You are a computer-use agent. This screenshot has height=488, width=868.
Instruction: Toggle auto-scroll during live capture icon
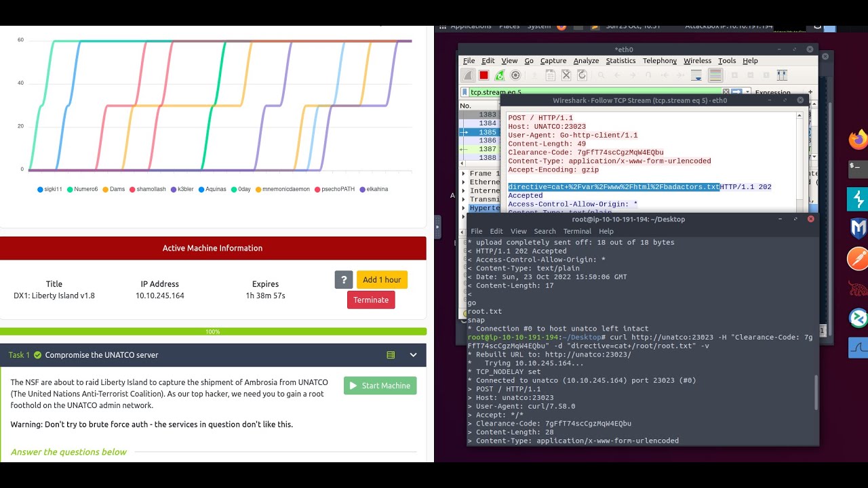point(696,75)
